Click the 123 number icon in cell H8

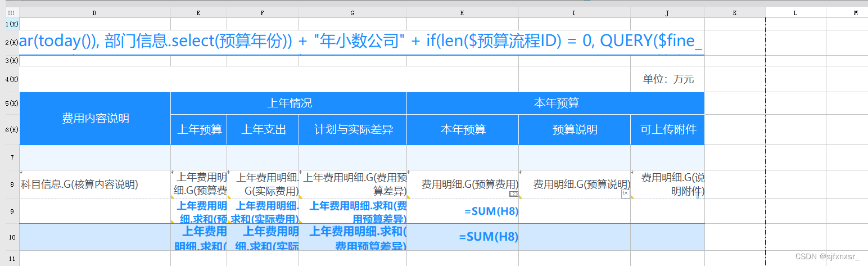pos(513,194)
